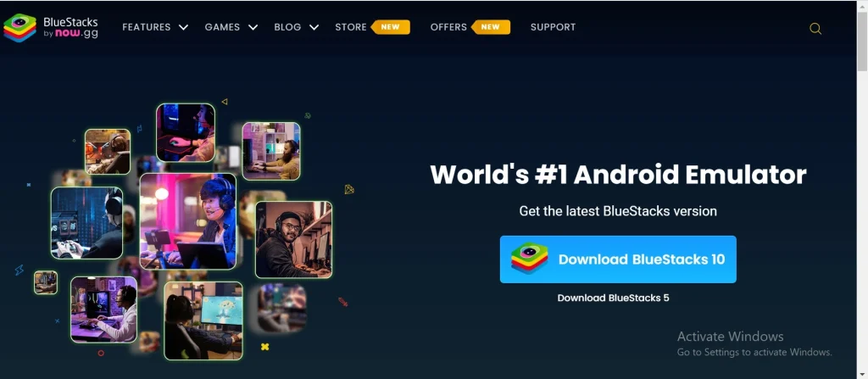Image resolution: width=868 pixels, height=379 pixels.
Task: Click the Get the latest BlueStacks version text
Action: (618, 211)
